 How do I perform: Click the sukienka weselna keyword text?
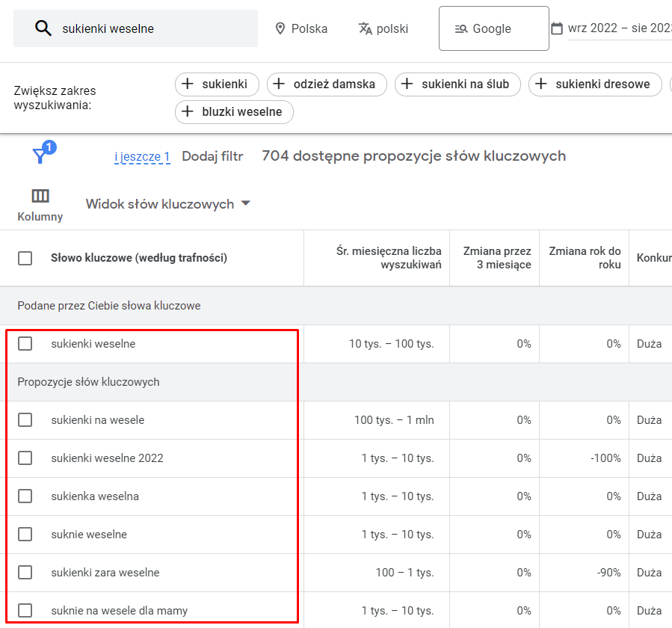[x=95, y=496]
